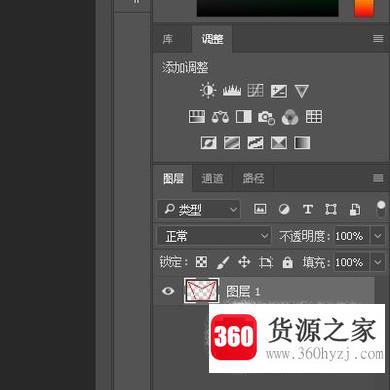Open the 填充 slider dropdown arrow
The height and width of the screenshot is (390, 390).
point(378,262)
